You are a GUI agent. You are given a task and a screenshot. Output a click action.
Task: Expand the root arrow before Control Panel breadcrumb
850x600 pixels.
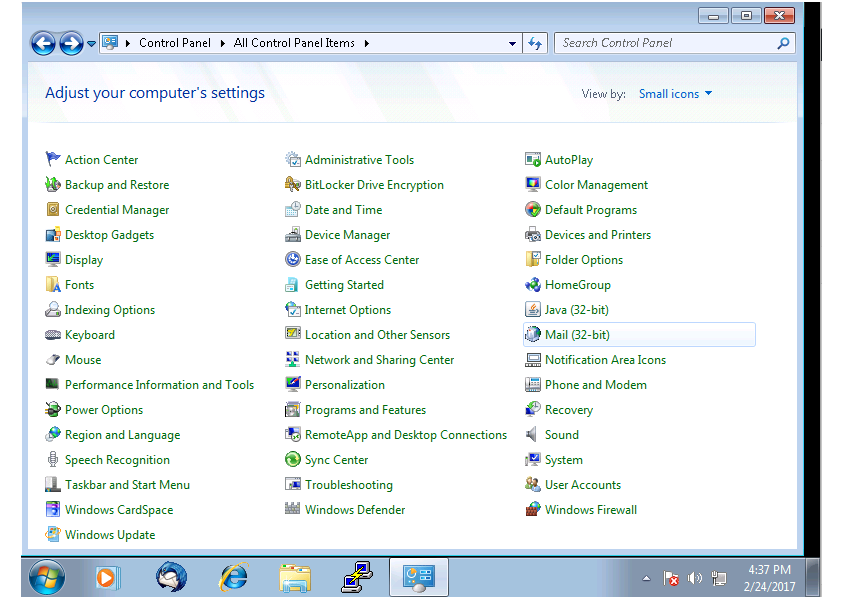click(x=128, y=43)
